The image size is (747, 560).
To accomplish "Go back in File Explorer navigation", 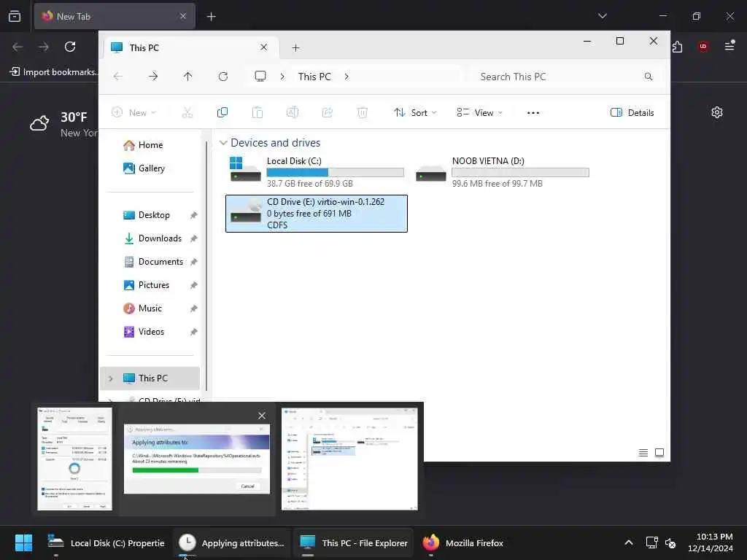I will pos(118,77).
